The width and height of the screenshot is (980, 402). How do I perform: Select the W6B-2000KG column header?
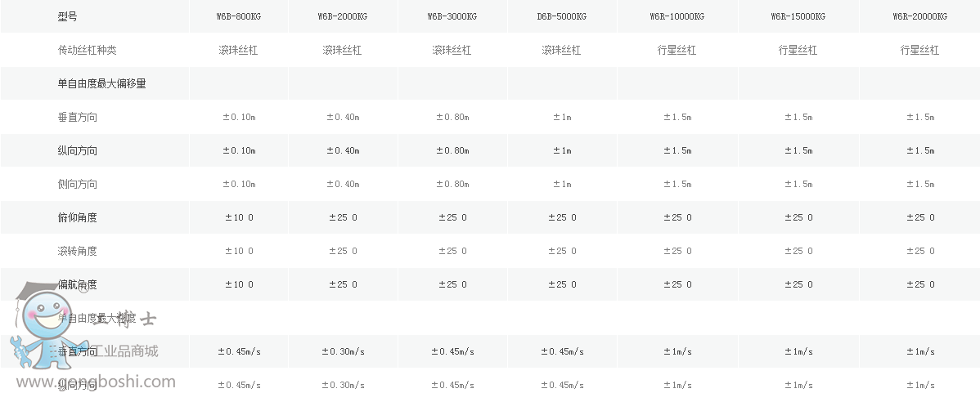(x=344, y=16)
